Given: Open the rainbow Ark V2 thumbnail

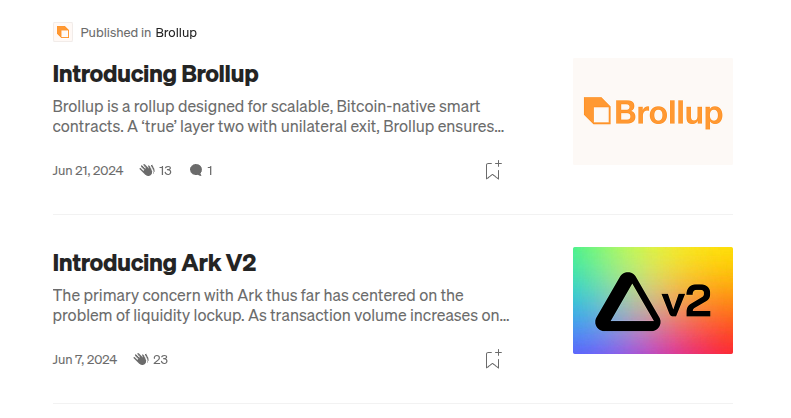Looking at the screenshot, I should (652, 300).
